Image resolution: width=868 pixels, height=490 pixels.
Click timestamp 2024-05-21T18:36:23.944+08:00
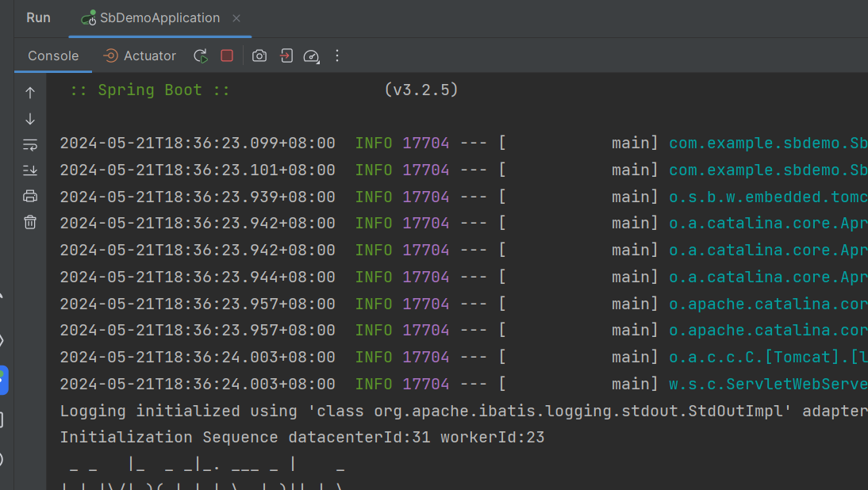click(198, 277)
